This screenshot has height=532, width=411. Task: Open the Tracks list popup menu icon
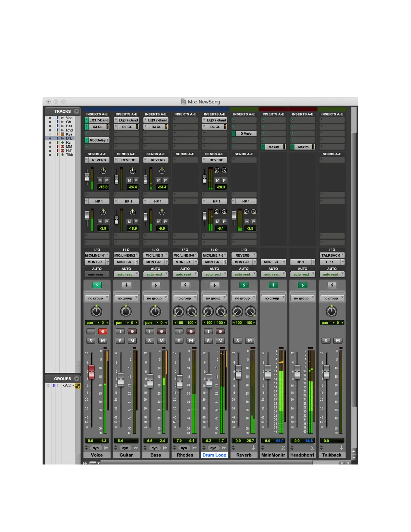[77, 111]
